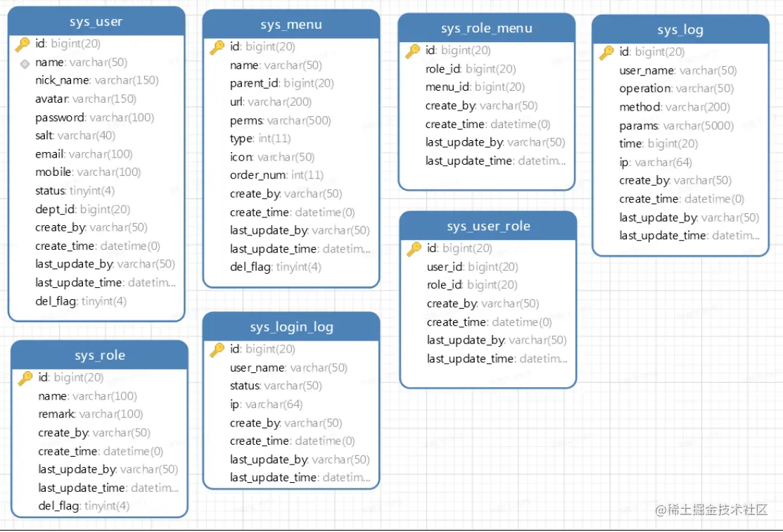Select the sys_menu table header
Screen dimensions: 783x532
[291, 25]
